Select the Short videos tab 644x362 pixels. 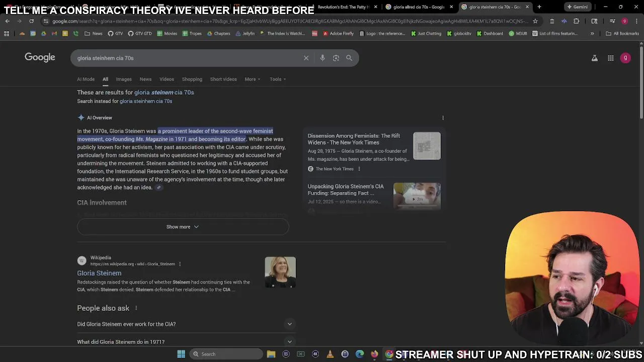click(x=223, y=79)
